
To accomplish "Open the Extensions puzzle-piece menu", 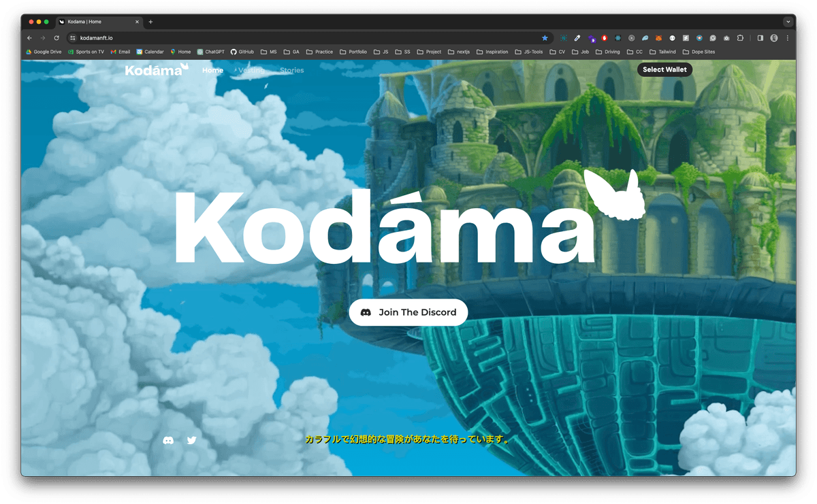I will 740,38.
